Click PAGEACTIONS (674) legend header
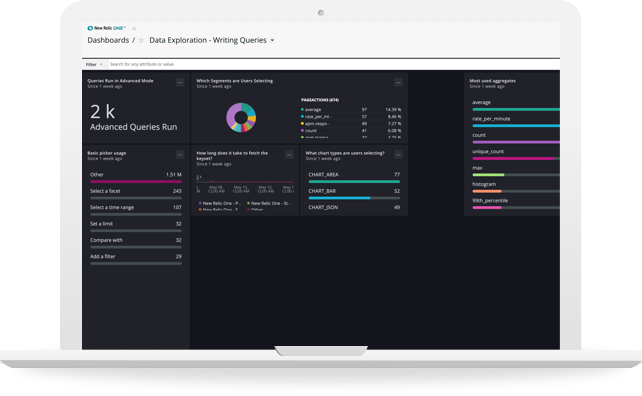This screenshot has width=642, height=396. point(320,100)
